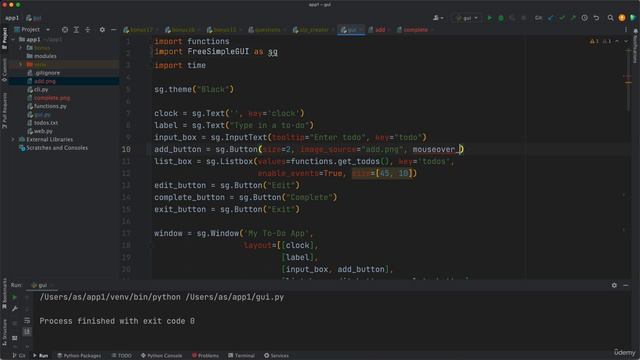Viewport: 640px width, 360px height.
Task: Open Run panel gear settings
Action: pos(614,285)
